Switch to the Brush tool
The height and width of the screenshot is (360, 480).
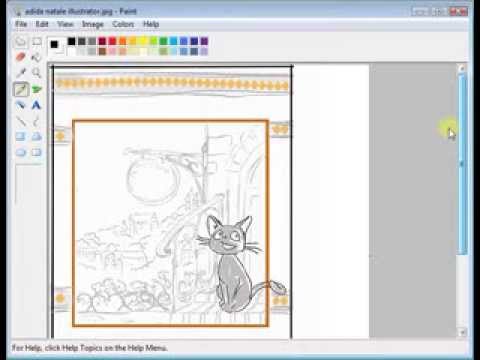click(36, 89)
